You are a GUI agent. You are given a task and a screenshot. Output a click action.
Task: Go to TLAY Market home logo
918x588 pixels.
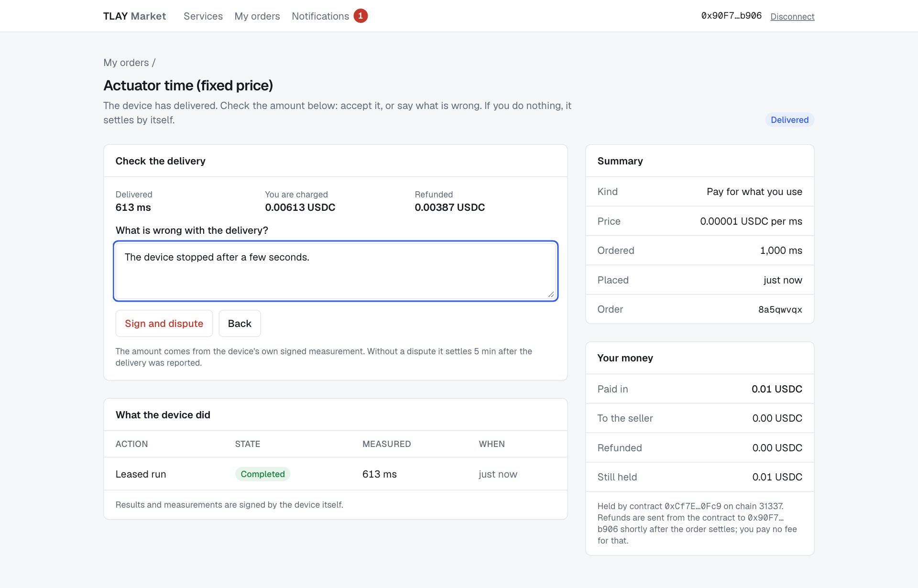coord(134,16)
